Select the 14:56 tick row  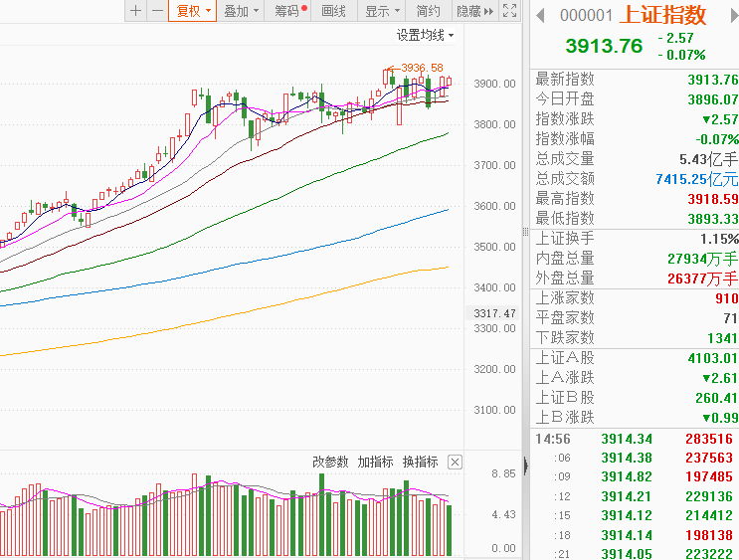pyautogui.click(x=635, y=439)
